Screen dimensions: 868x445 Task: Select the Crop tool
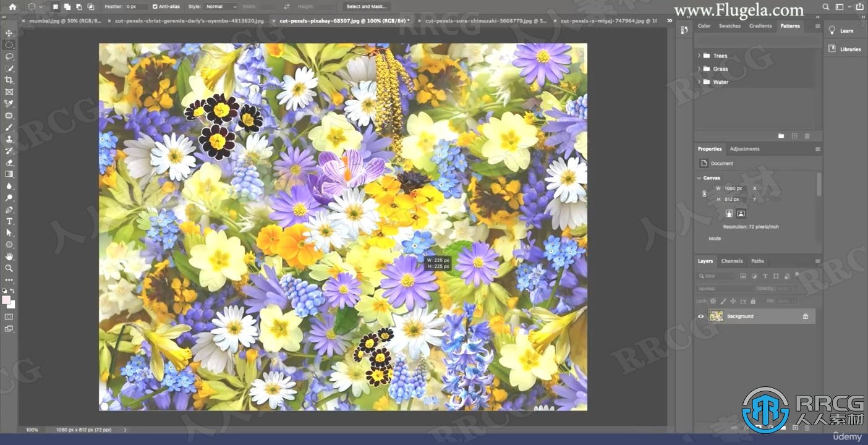click(9, 80)
